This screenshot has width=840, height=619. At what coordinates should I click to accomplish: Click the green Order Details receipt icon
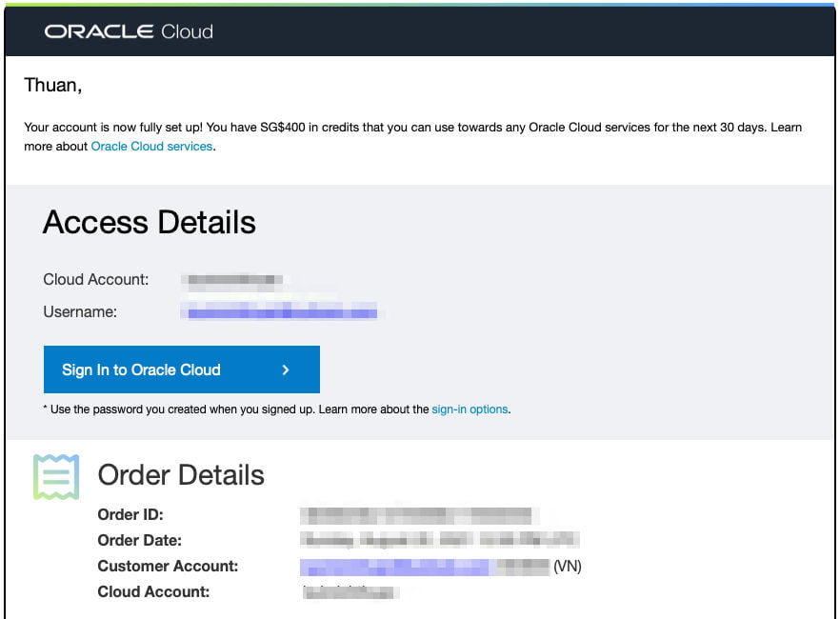58,474
